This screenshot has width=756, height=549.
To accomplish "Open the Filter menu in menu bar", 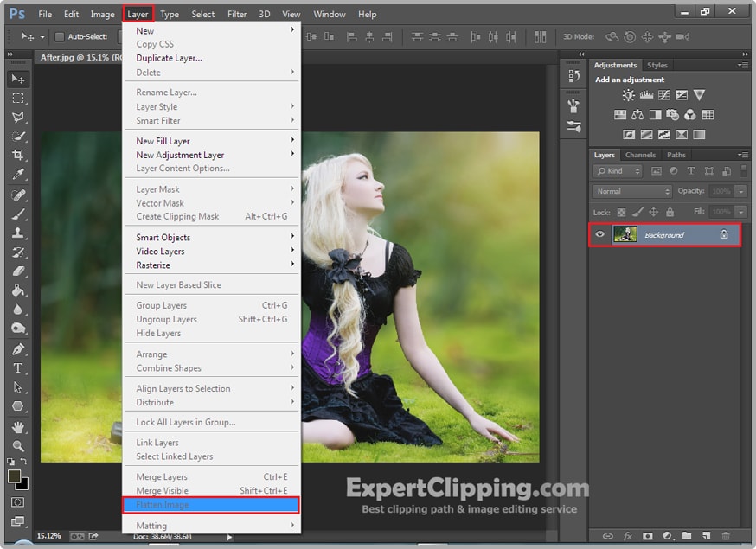I will [x=237, y=14].
